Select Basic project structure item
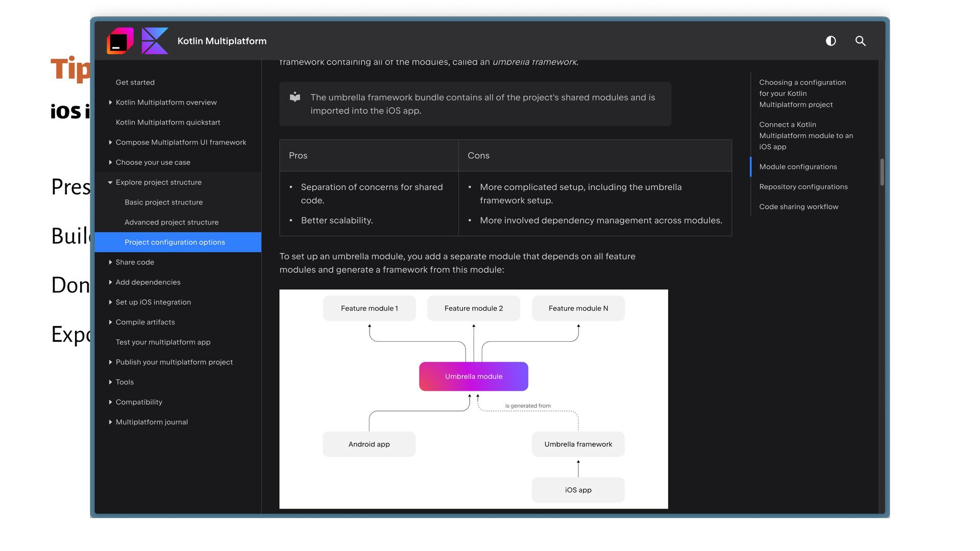This screenshot has height=551, width=980. pyautogui.click(x=163, y=203)
